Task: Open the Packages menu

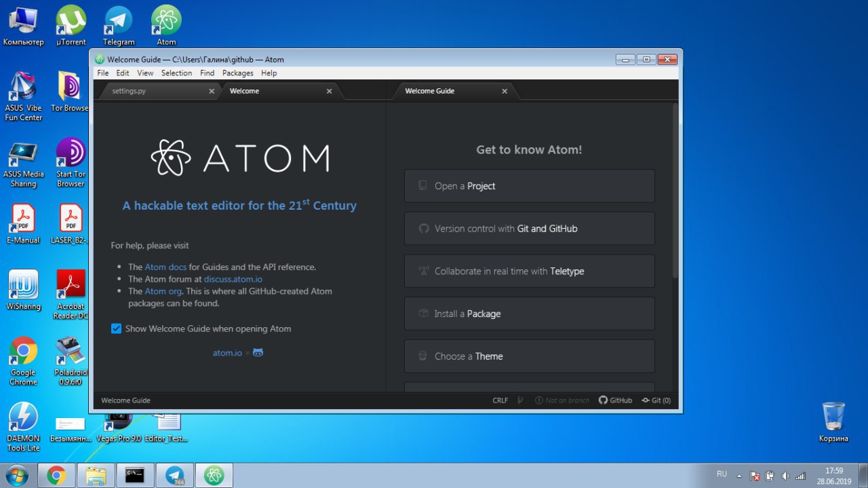Action: pyautogui.click(x=238, y=73)
